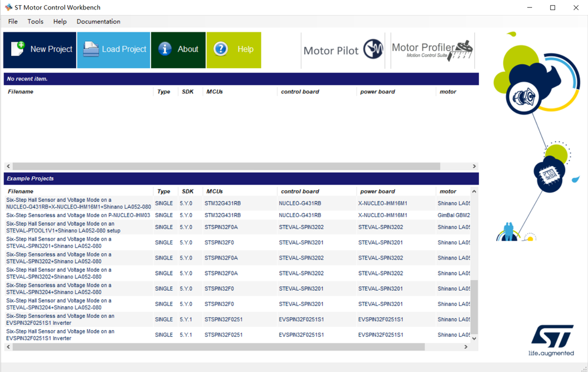The width and height of the screenshot is (588, 372).
Task: Click the New Project document icon
Action: pos(18,49)
